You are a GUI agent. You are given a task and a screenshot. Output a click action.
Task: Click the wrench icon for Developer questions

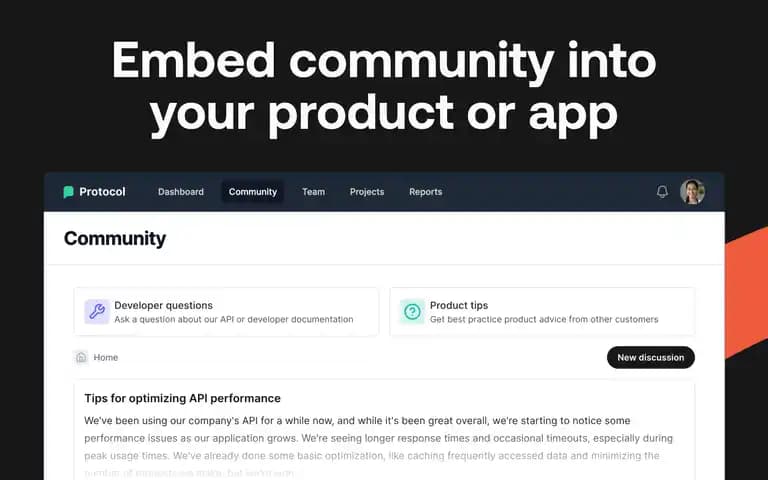click(96, 312)
